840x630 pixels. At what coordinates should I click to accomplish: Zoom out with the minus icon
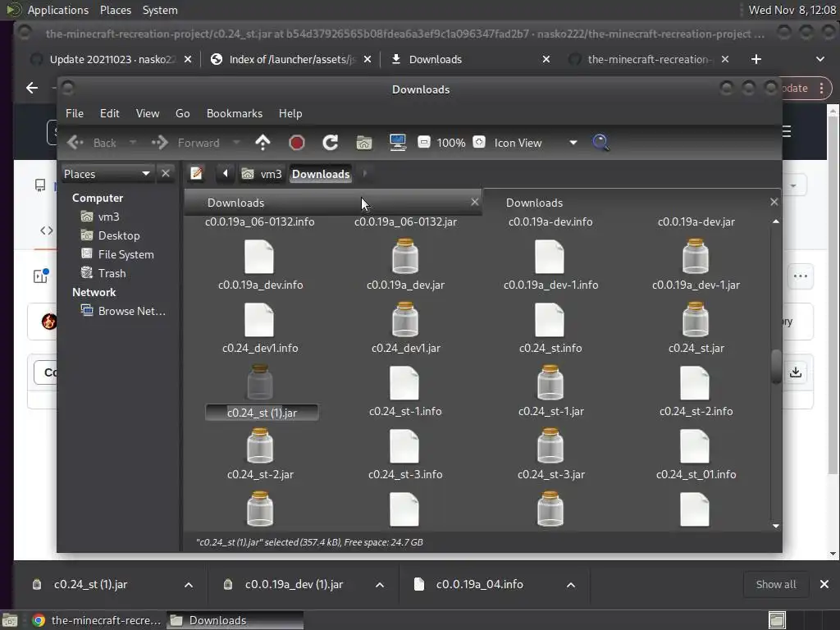[x=424, y=142]
